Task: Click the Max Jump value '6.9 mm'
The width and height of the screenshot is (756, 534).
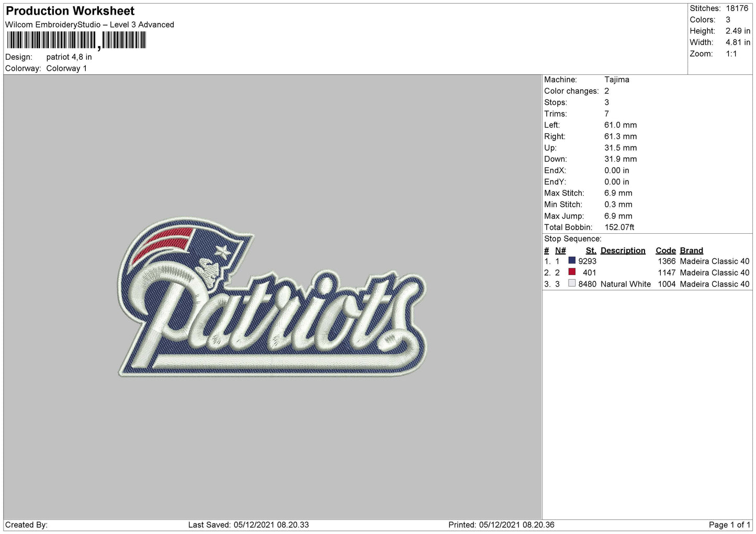Action: click(x=618, y=216)
